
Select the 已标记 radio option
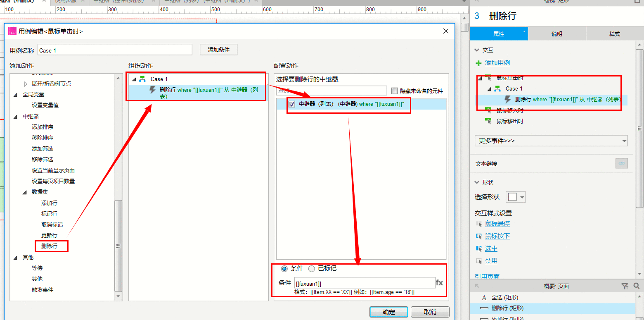312,269
